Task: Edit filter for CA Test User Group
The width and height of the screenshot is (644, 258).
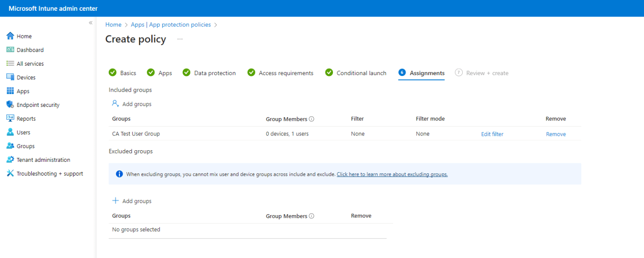Action: coord(491,134)
